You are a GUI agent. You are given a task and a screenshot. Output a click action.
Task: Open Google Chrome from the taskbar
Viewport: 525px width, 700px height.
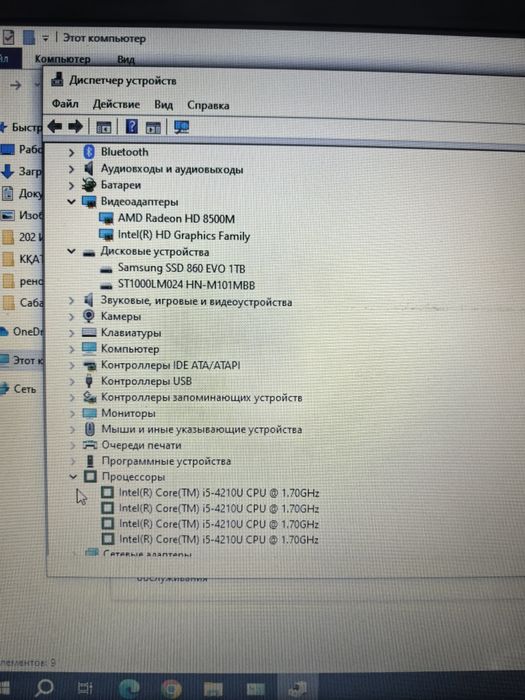171,688
